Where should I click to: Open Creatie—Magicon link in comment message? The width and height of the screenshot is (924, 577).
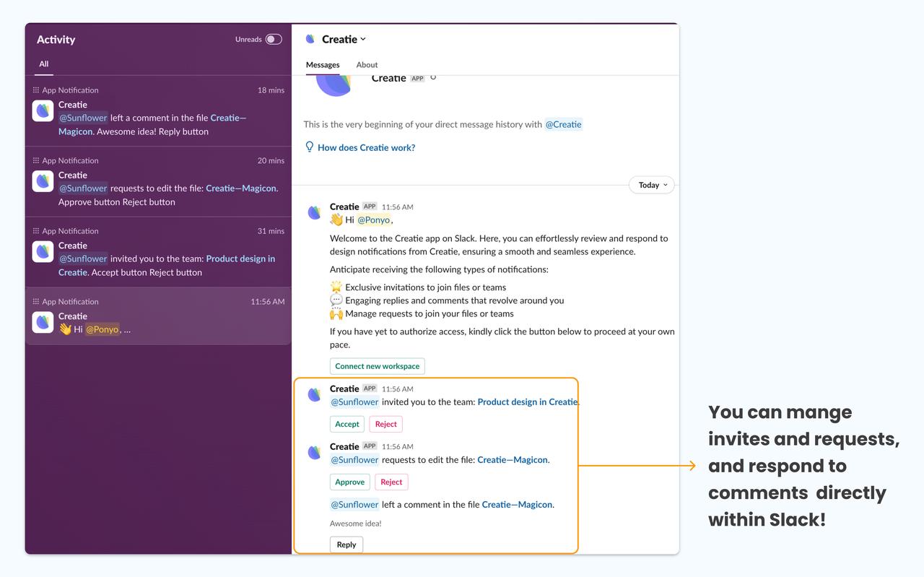(x=517, y=504)
